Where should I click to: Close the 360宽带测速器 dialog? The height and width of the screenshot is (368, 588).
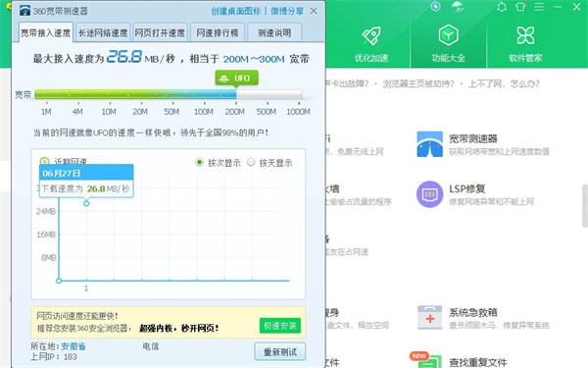pos(314,11)
